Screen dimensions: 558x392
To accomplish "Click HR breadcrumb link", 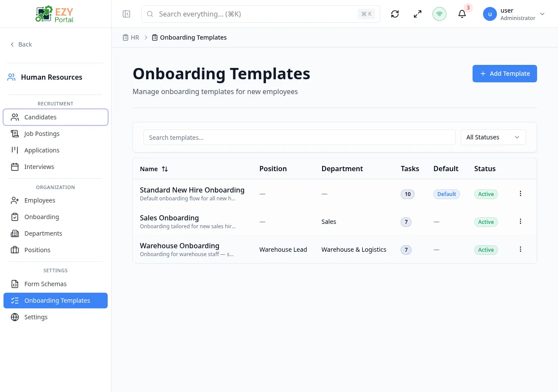I will pyautogui.click(x=131, y=37).
